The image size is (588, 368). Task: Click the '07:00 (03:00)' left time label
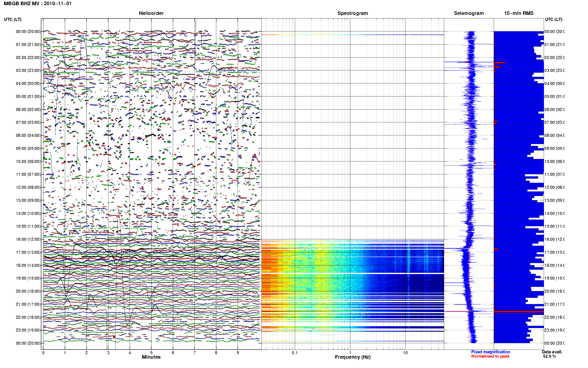coord(28,122)
